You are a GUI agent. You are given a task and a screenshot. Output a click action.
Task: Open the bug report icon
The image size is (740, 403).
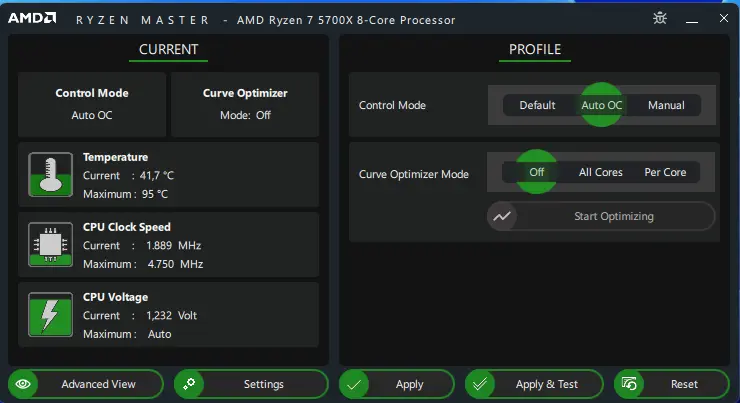pyautogui.click(x=660, y=18)
